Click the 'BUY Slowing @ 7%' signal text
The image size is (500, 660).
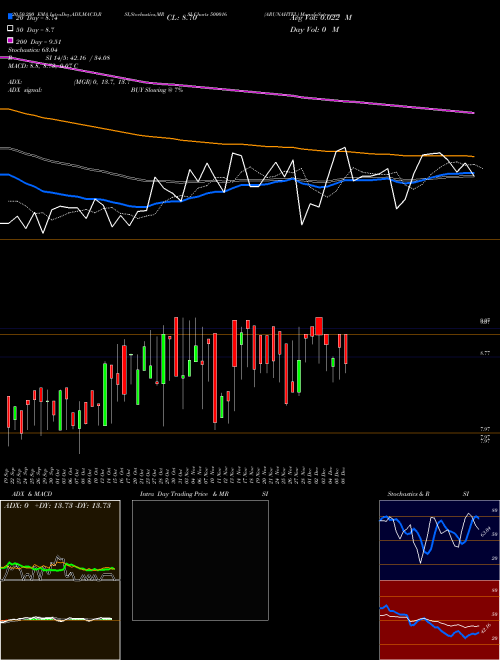click(157, 90)
